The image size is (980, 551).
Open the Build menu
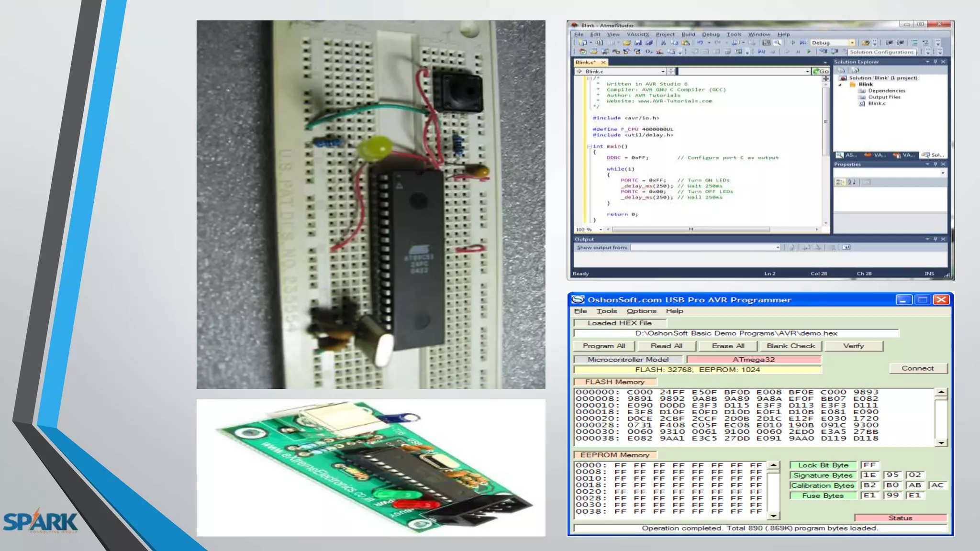[688, 34]
